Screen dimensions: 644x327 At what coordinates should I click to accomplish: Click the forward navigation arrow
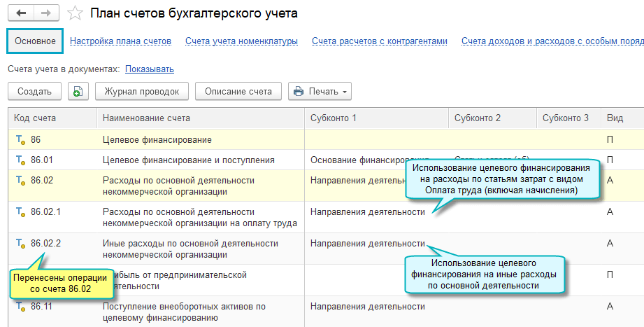coord(45,13)
